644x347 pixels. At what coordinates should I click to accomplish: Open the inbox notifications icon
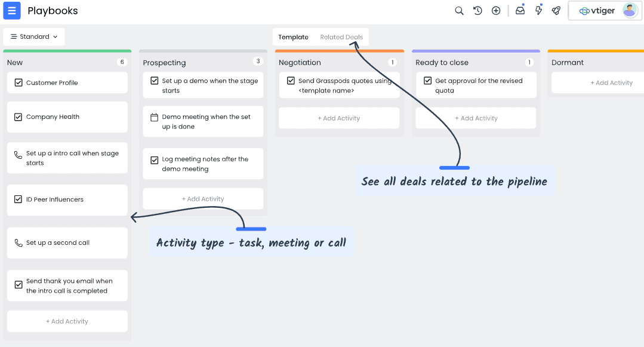coord(520,11)
